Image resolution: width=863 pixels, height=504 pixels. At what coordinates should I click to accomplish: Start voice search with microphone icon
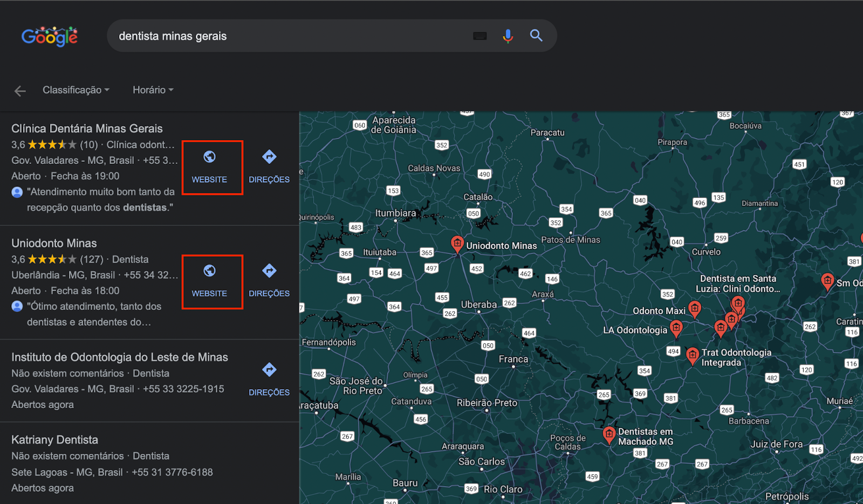508,36
